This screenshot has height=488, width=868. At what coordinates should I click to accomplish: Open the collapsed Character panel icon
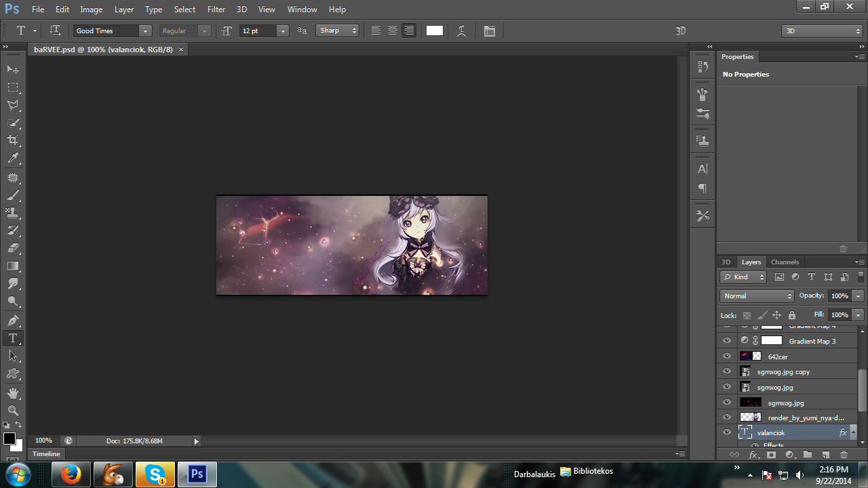pyautogui.click(x=703, y=169)
